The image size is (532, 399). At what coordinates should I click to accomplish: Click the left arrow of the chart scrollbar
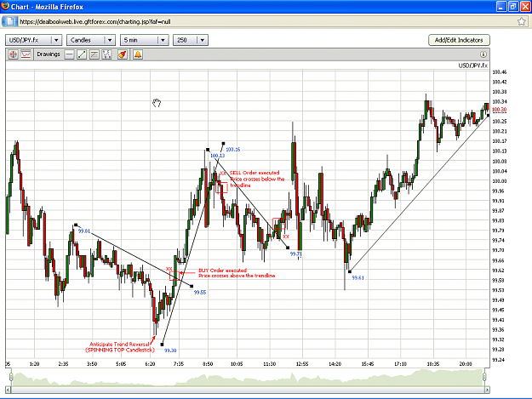click(9, 390)
